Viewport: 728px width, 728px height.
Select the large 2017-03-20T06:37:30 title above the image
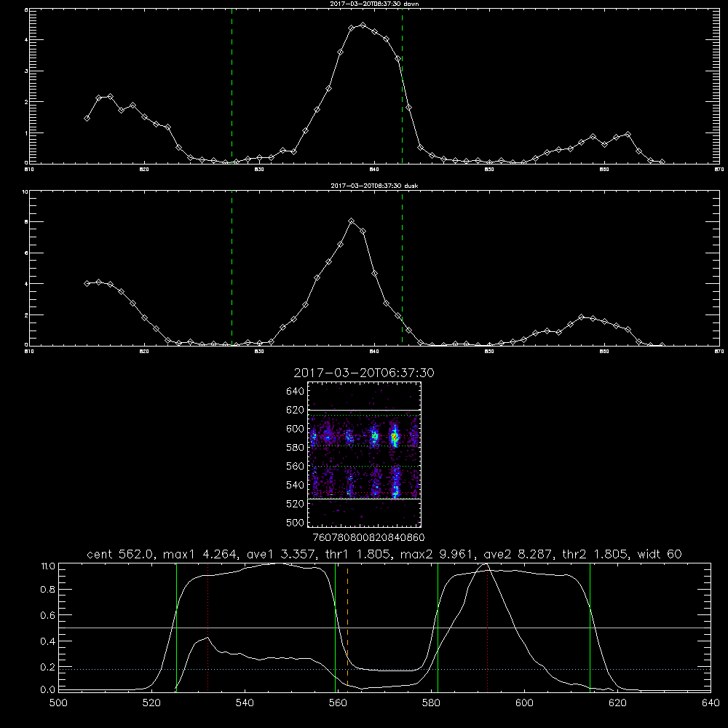[x=364, y=373]
